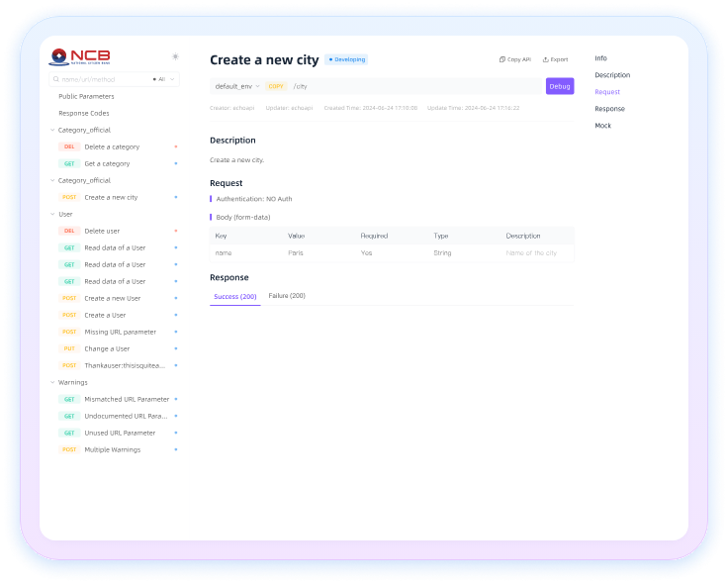Jump to Description section in outline

click(x=612, y=75)
